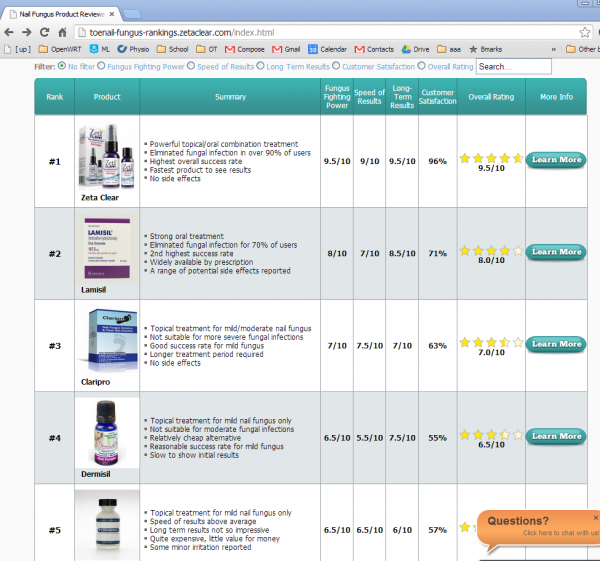
Task: Open the rank #5 product bottle image
Action: pyautogui.click(x=107, y=525)
